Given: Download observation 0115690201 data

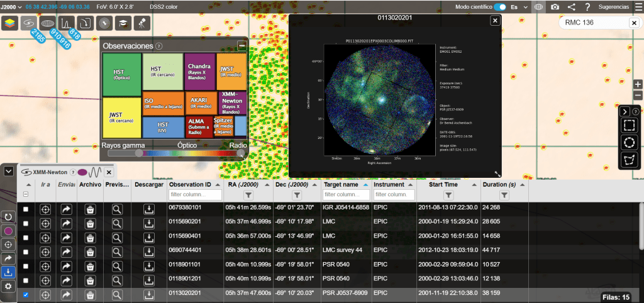Looking at the screenshot, I should (x=148, y=223).
